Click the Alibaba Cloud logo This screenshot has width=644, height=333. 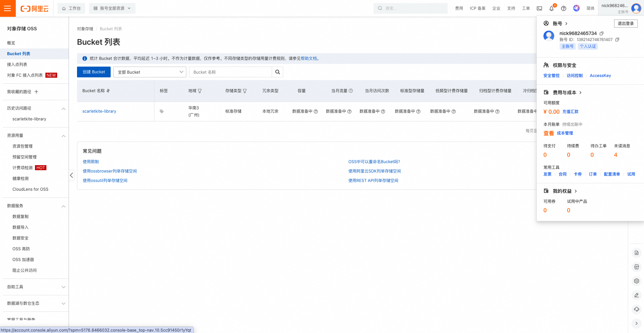tap(35, 8)
